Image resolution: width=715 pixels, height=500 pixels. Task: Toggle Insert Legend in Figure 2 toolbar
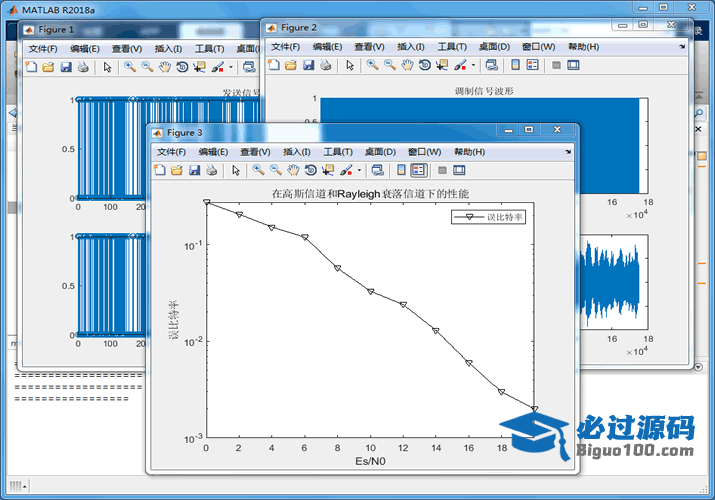tap(532, 65)
